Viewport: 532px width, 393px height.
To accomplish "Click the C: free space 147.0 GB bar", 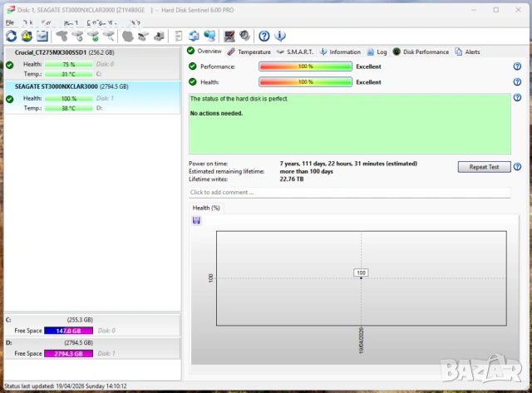I will tap(68, 331).
